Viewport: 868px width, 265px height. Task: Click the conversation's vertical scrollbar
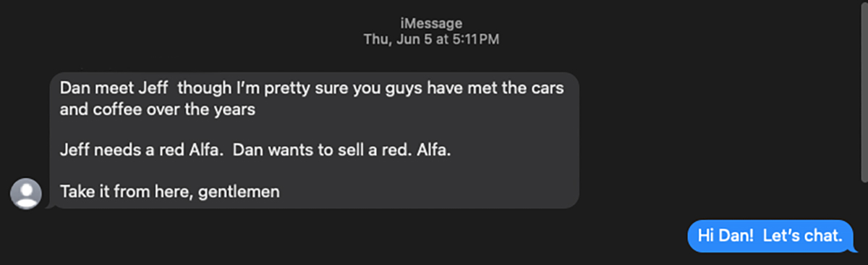pos(863,91)
